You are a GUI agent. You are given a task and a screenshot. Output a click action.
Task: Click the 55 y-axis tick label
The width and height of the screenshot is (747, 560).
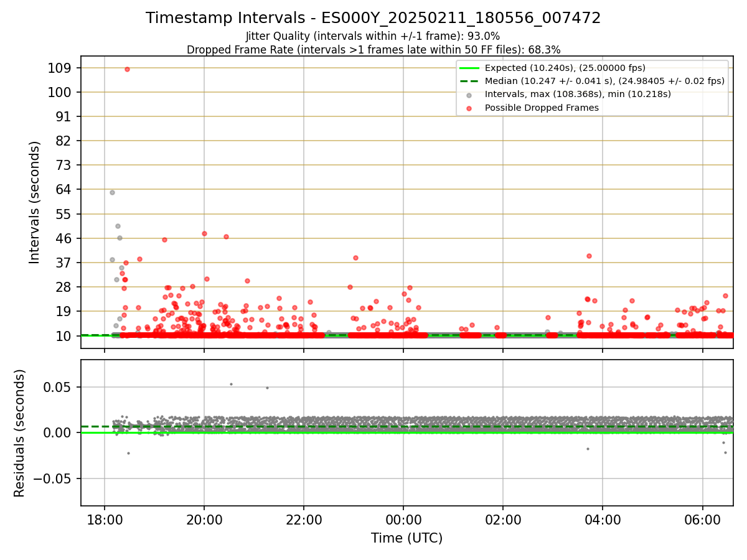point(65,214)
